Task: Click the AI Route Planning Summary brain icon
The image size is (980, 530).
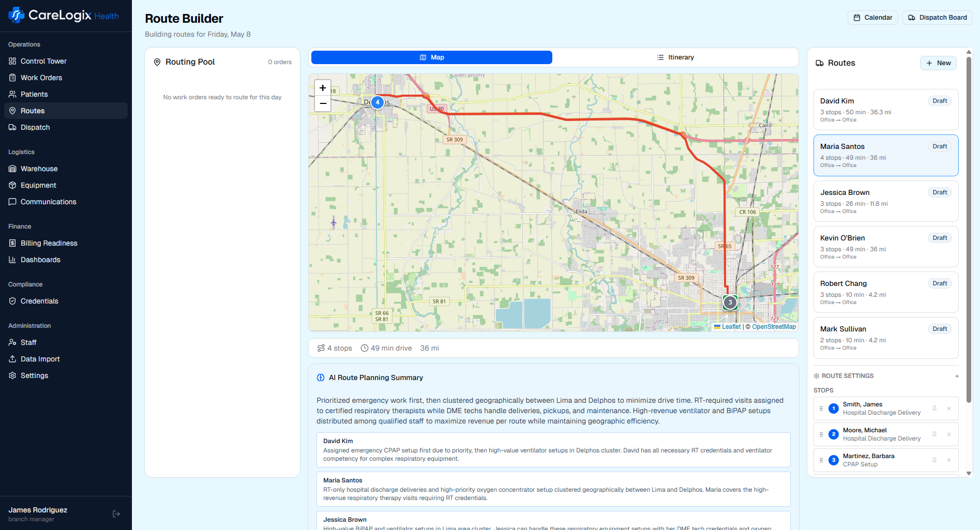Action: [x=321, y=377]
